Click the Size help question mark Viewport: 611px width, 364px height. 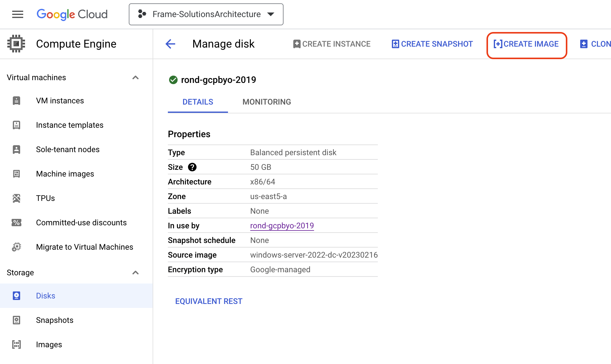click(x=192, y=167)
